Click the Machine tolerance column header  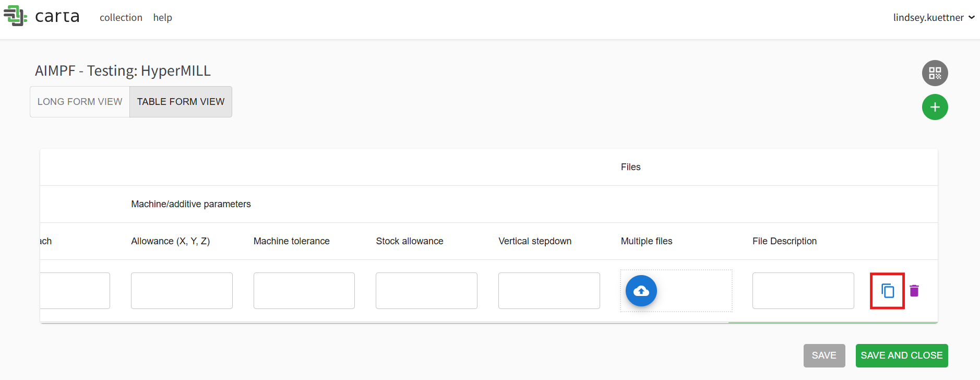click(x=292, y=241)
